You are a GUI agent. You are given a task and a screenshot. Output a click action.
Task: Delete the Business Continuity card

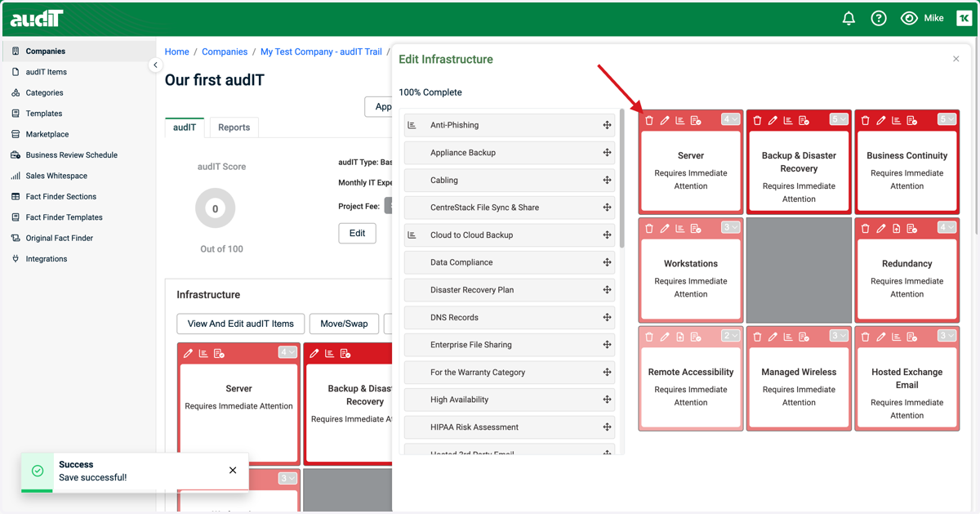(866, 120)
